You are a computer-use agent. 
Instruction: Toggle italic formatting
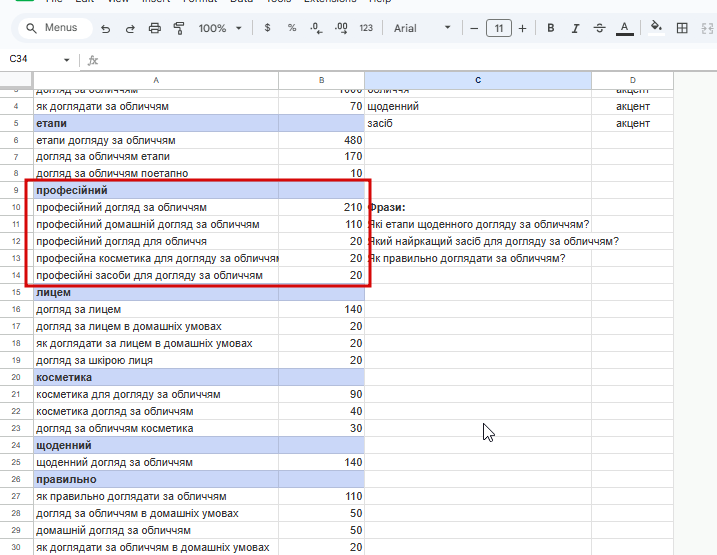point(575,28)
